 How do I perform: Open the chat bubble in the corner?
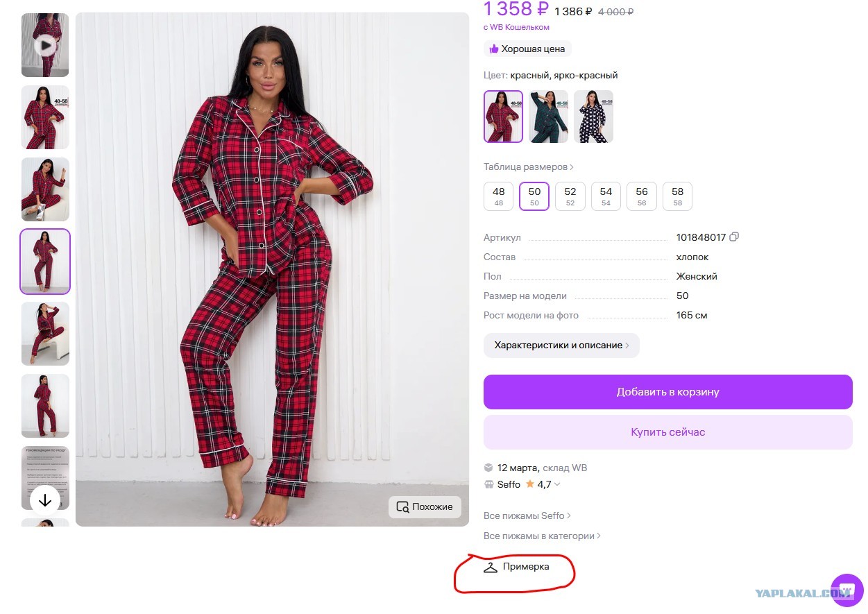[846, 590]
